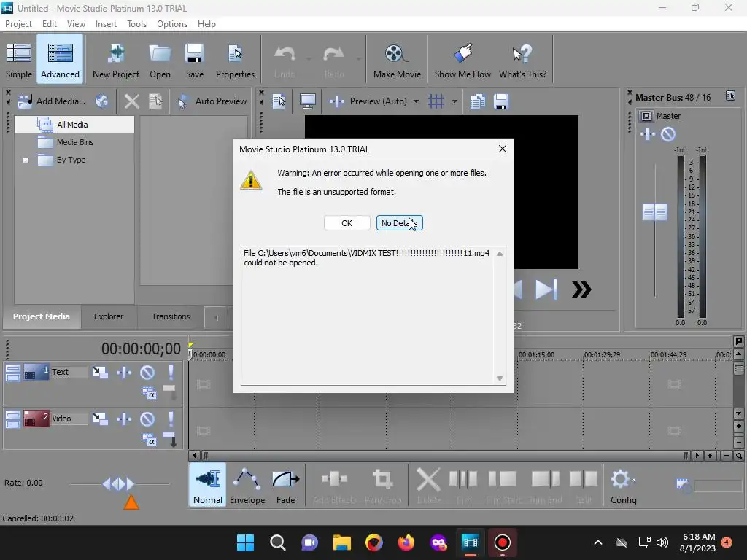Screen dimensions: 747x560
Task: Select the Normal edit tool
Action: [207, 484]
